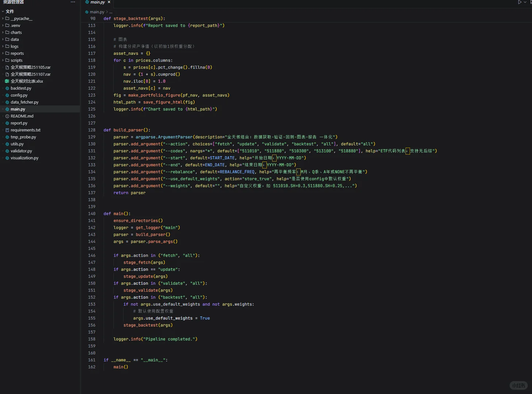
Task: Click the Python icon beside utils.py
Action: pyautogui.click(x=7, y=144)
